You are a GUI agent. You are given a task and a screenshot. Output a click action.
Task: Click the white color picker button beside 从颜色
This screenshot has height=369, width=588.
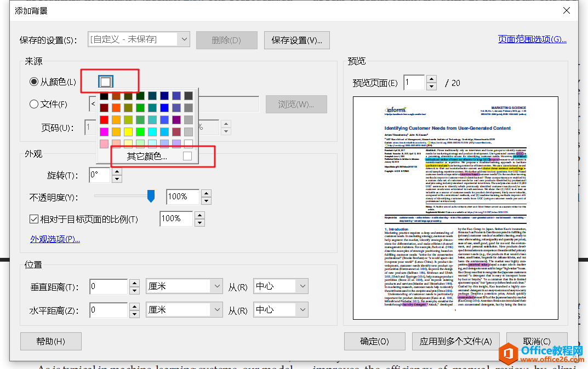point(106,82)
